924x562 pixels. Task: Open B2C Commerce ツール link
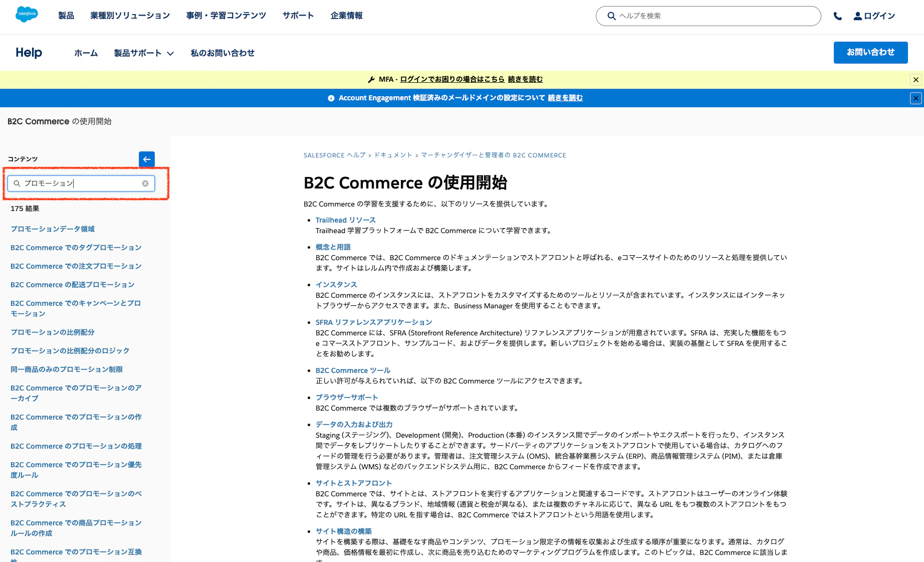(353, 370)
